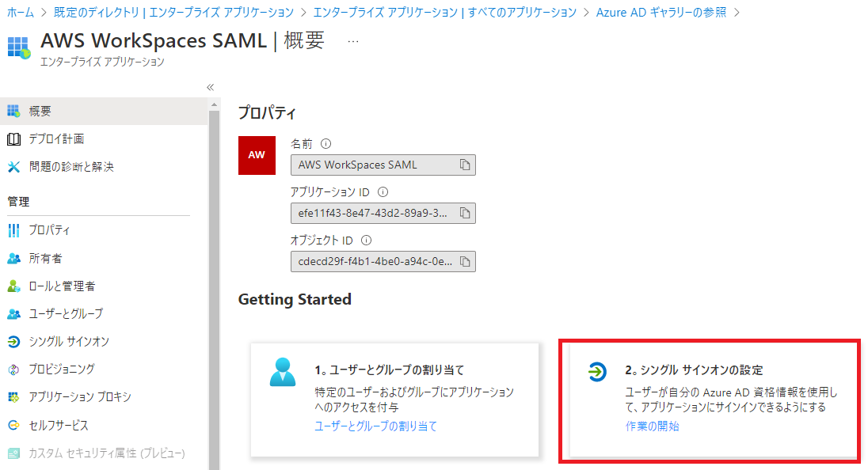
Task: Click the 名前 text field
Action: pyautogui.click(x=383, y=165)
